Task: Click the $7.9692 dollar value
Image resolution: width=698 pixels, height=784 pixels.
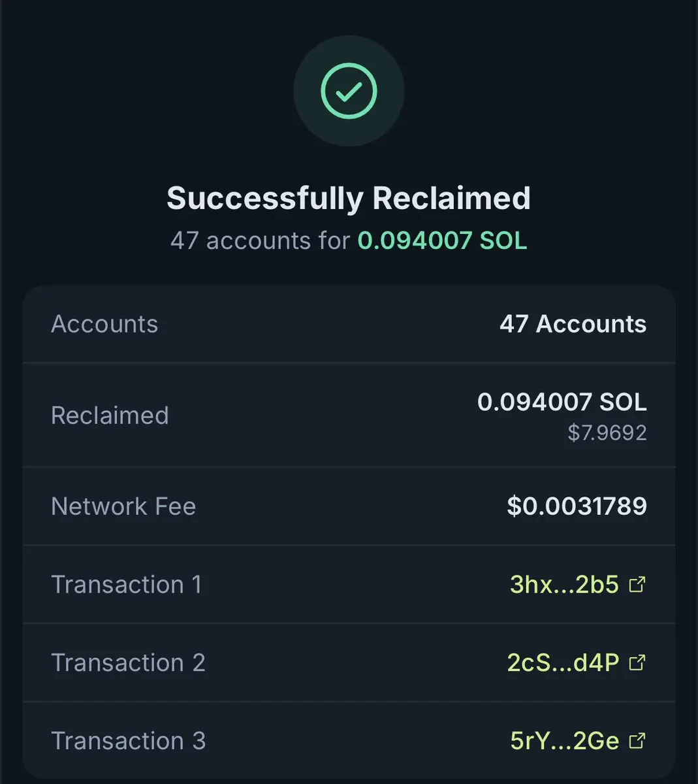Action: [x=607, y=433]
